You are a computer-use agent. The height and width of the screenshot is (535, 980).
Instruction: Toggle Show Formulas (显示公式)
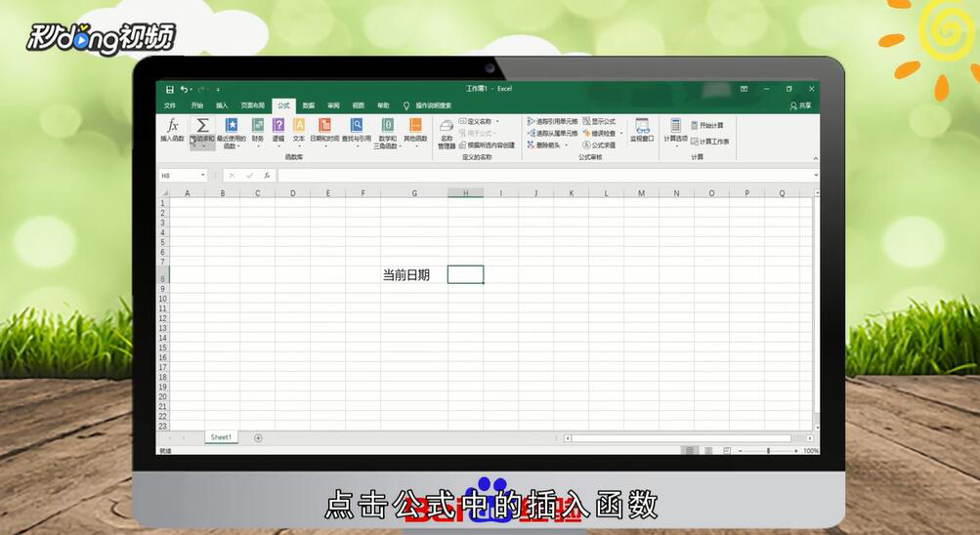pos(599,121)
